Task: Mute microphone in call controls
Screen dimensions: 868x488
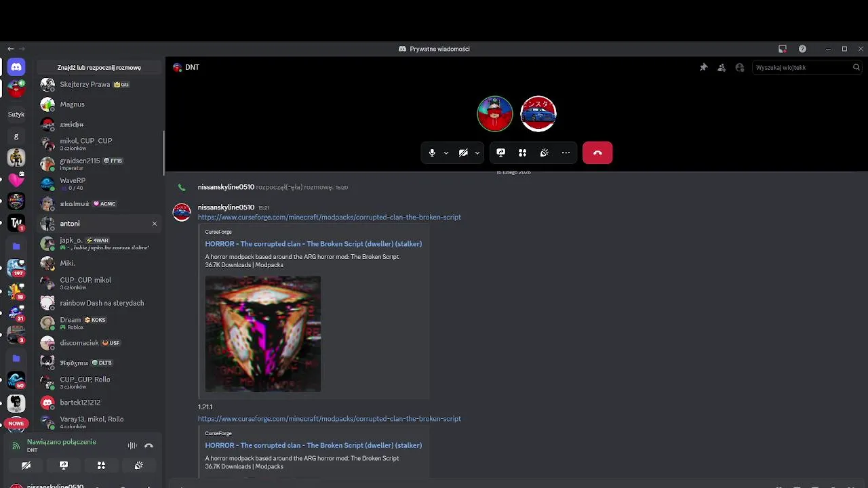Action: (432, 153)
